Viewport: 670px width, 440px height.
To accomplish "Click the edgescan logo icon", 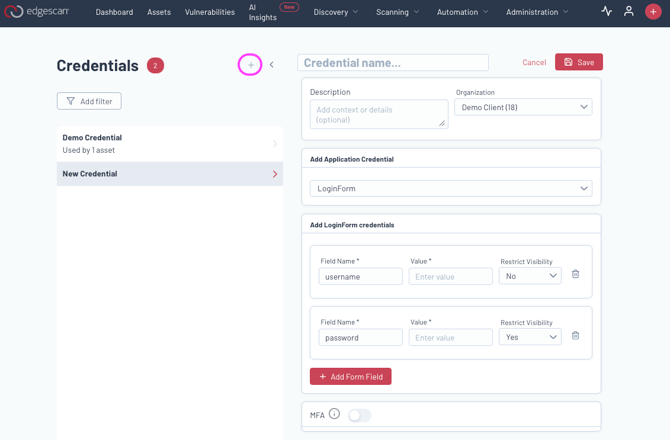I will (14, 12).
